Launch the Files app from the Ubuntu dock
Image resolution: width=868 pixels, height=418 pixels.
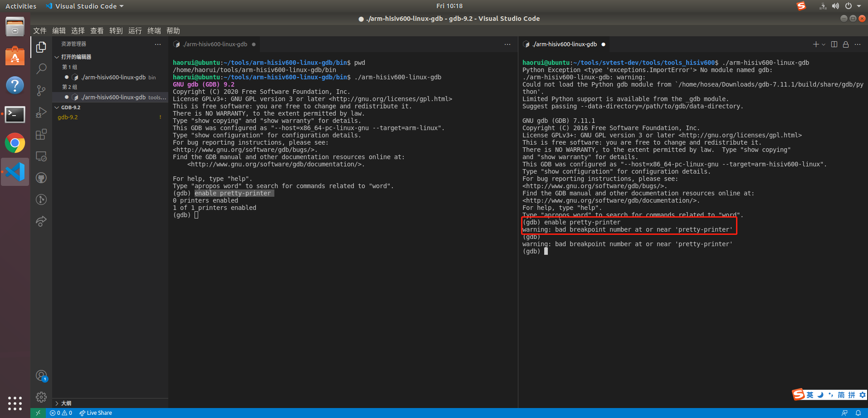point(15,27)
